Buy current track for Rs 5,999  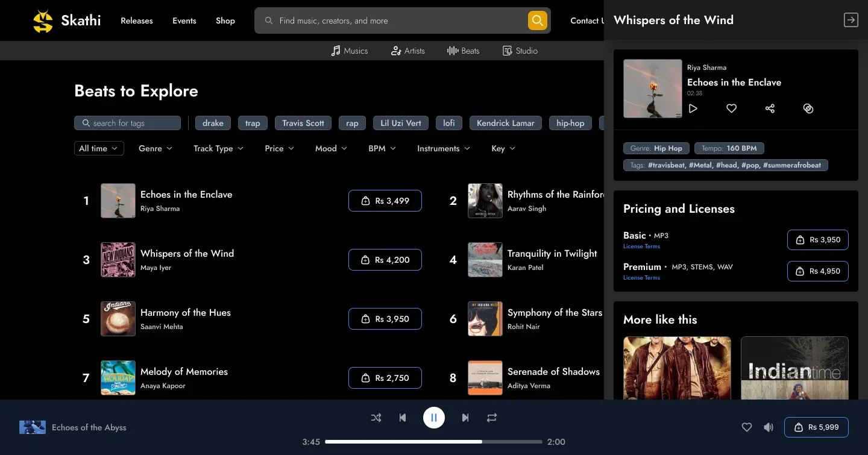tap(816, 427)
